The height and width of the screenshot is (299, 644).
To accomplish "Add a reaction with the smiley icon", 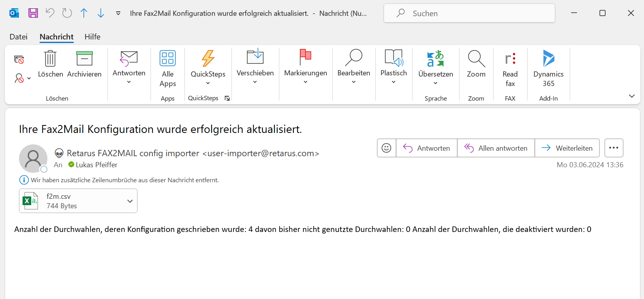I will [x=386, y=148].
